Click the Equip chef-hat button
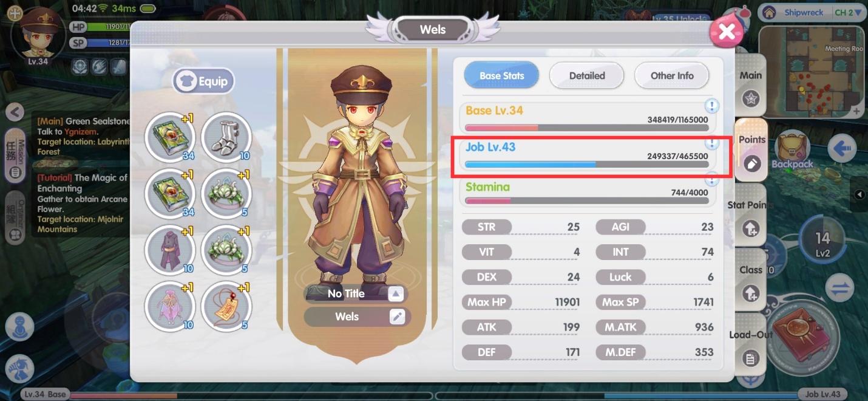The width and height of the screenshot is (868, 401). [x=203, y=81]
